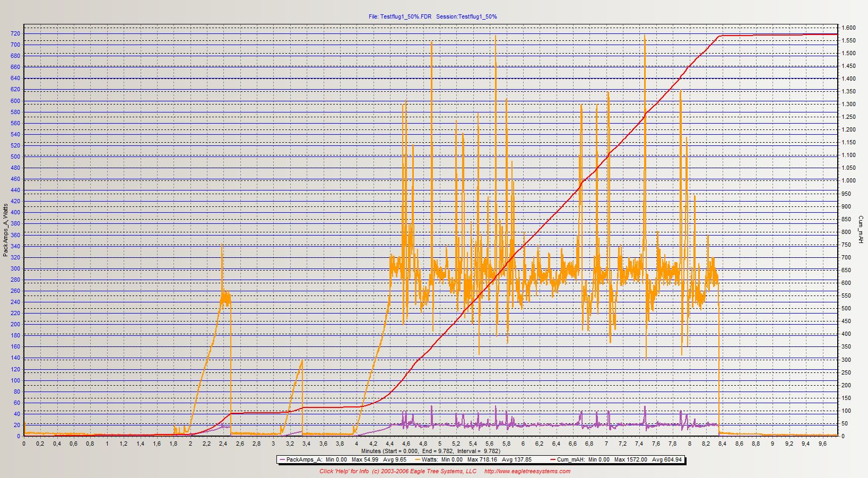The width and height of the screenshot is (868, 478).
Task: Click the 'Pack Amps_A, Watts' left axis label
Action: [5, 230]
